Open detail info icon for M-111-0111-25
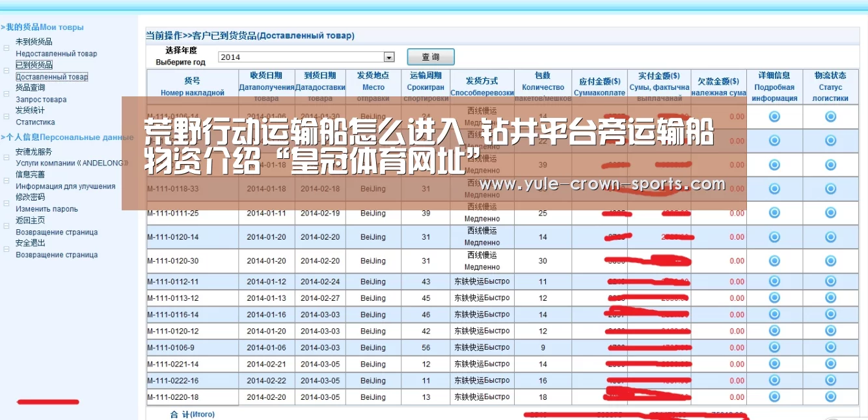The height and width of the screenshot is (420, 868). tap(774, 213)
